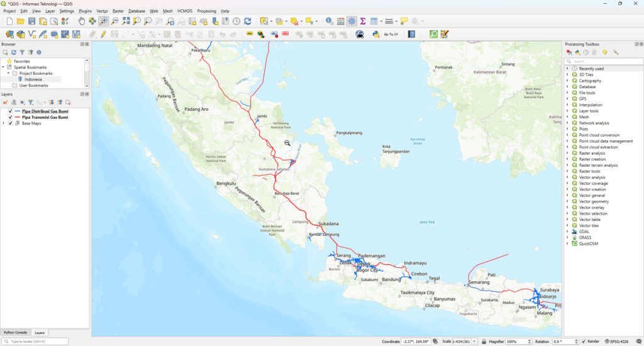Click the Zoom Out magnifier tool
Viewport: 644px width, 346px height.
(x=115, y=21)
